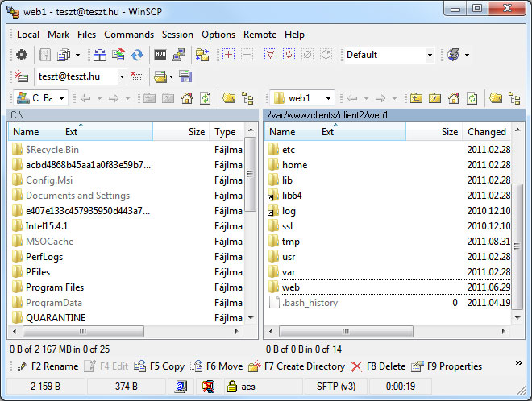Screen dimensions: 532x401
Task: Click remote Open directory folder icon
Action: pyautogui.click(x=496, y=99)
